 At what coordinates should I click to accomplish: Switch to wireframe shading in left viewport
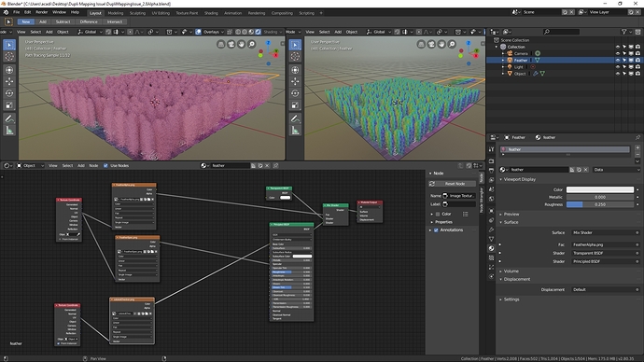[238, 32]
